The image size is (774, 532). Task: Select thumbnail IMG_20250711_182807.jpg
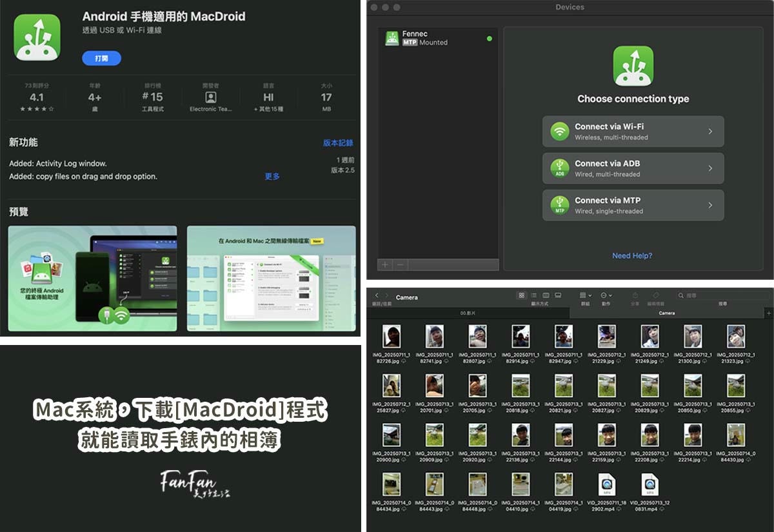tap(477, 337)
